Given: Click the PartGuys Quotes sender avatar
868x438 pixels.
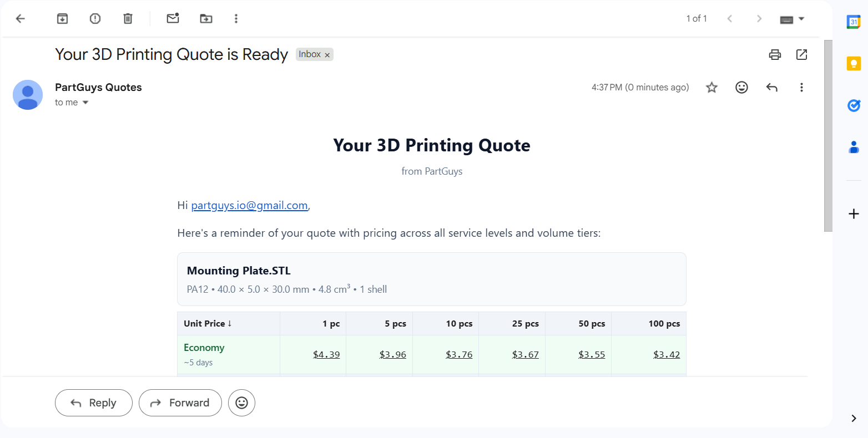Looking at the screenshot, I should pos(28,95).
